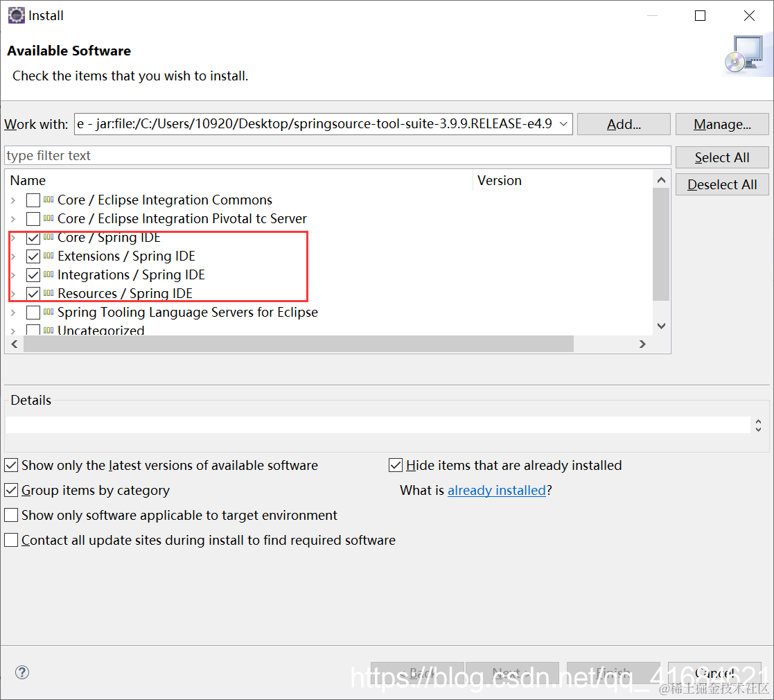The height and width of the screenshot is (700, 774).
Task: Toggle Group items by category checkbox
Action: (11, 490)
